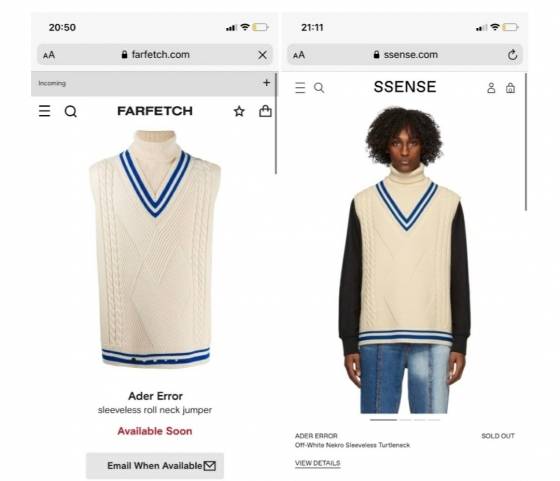The image size is (560, 481).
Task: Tap the Ader Error sleeveless jumper image
Action: tap(155, 249)
